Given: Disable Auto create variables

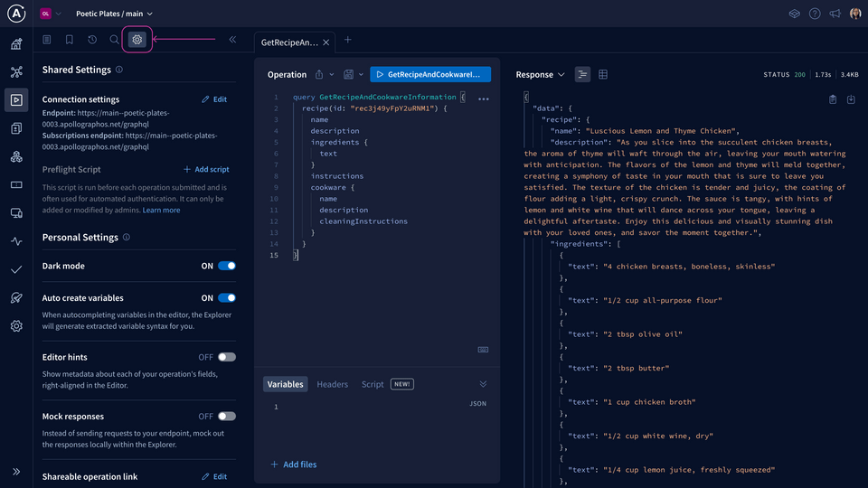Looking at the screenshot, I should pos(226,297).
